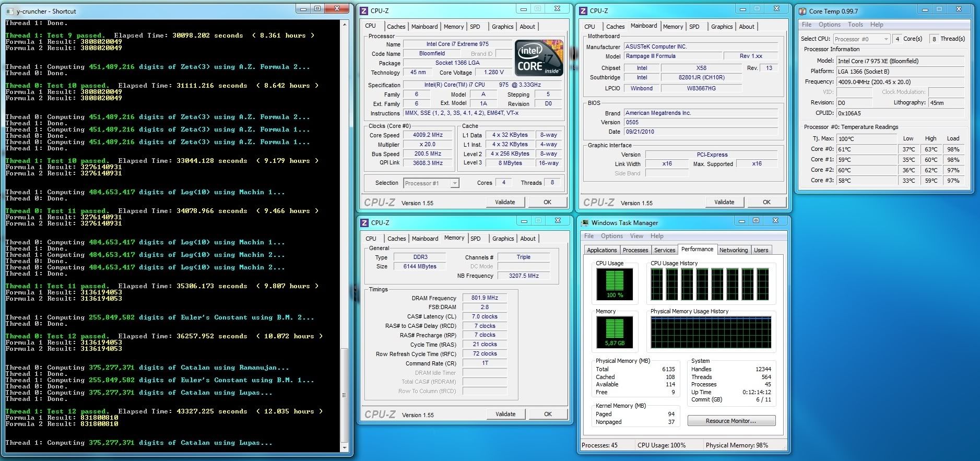Open Users tab in Task Manager
This screenshot has width=980, height=461.
pos(761,250)
